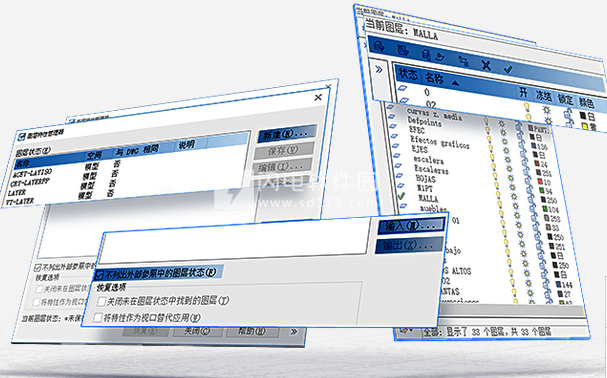The width and height of the screenshot is (607, 378).
Task: Enable 关闭未在图层状态中找到的图层 checkbox
Action: tap(102, 301)
